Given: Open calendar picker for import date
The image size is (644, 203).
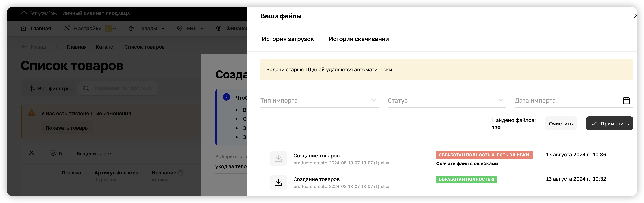Looking at the screenshot, I should 626,100.
